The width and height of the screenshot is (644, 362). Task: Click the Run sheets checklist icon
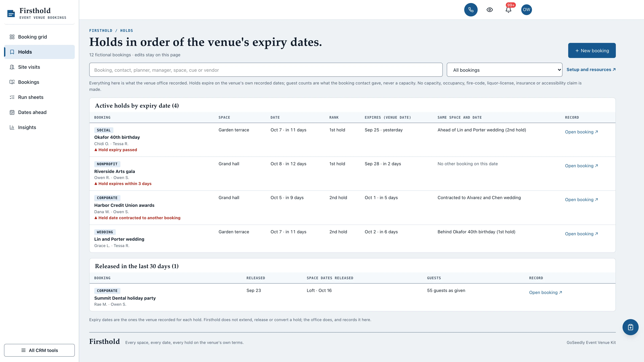12,97
